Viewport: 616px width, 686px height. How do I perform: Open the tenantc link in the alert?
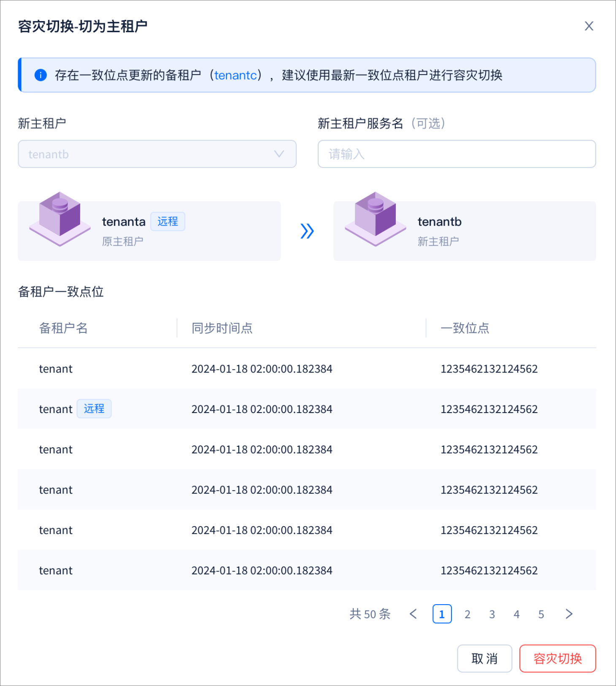(x=235, y=75)
